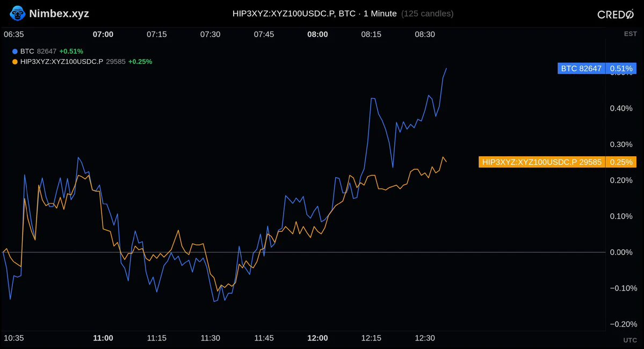Click the 0.51% blue percentage badge
644x349 pixels.
[621, 69]
